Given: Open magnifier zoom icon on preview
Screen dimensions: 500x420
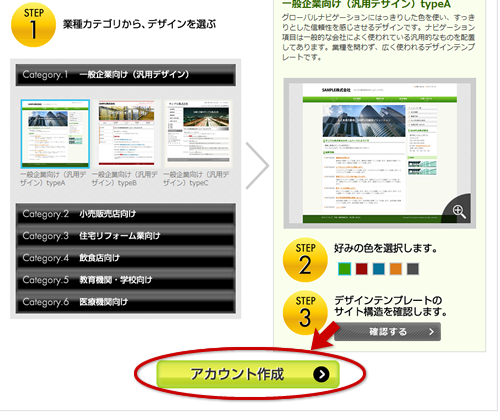Looking at the screenshot, I should click(459, 211).
